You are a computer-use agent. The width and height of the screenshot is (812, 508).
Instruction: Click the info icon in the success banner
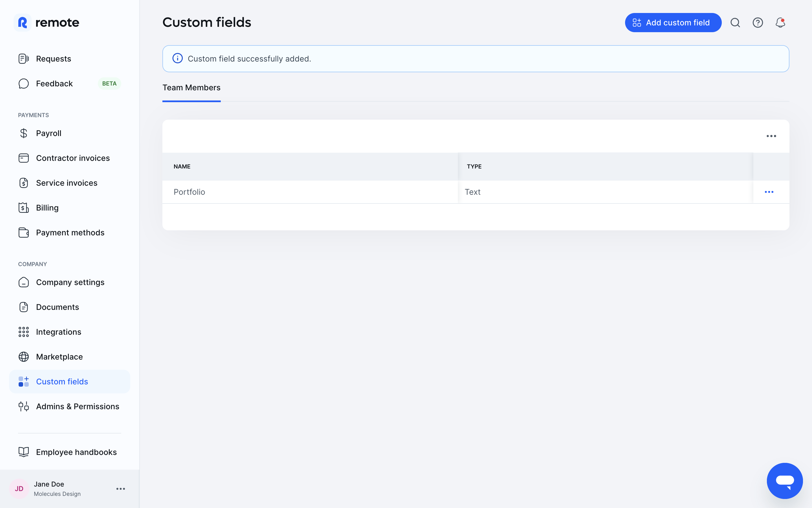178,58
